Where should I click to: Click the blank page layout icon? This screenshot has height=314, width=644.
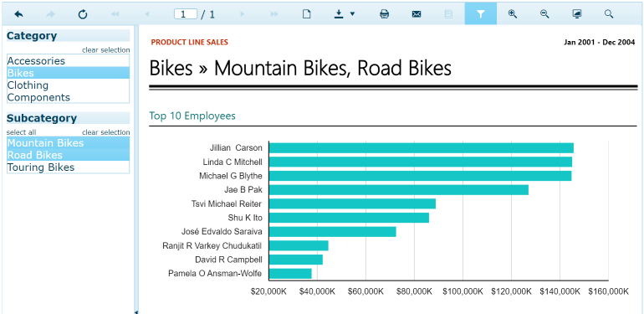(306, 14)
